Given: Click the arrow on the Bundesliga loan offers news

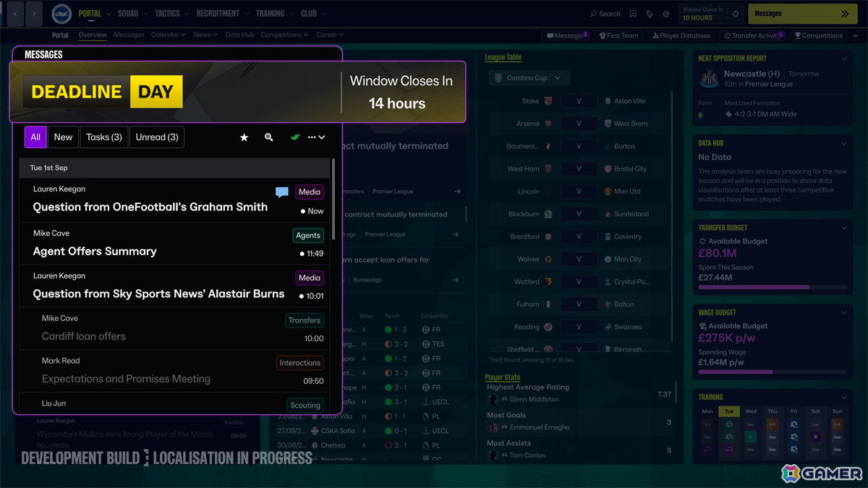Looking at the screenshot, I should coord(456,280).
